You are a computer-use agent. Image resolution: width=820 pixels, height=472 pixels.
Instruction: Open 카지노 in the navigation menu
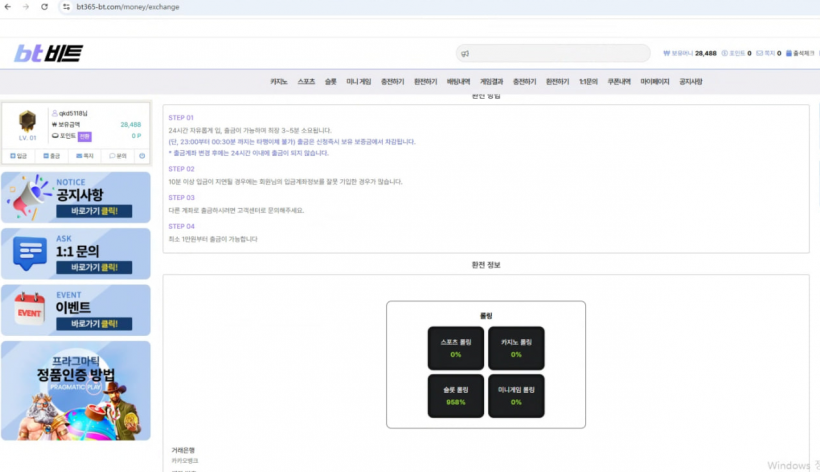tap(279, 82)
